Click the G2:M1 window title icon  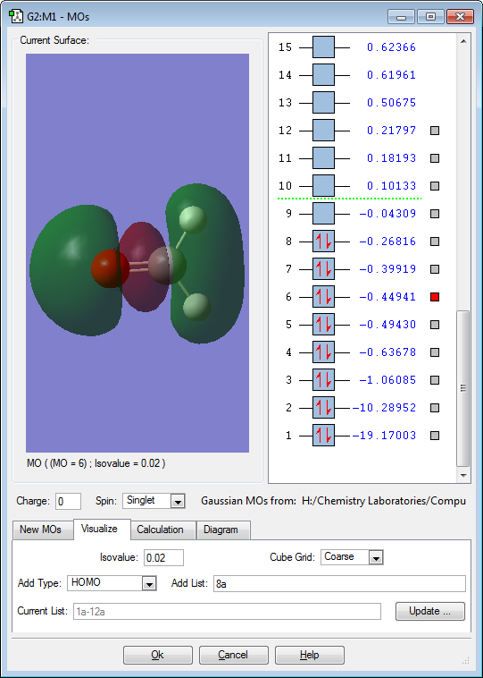tap(16, 16)
